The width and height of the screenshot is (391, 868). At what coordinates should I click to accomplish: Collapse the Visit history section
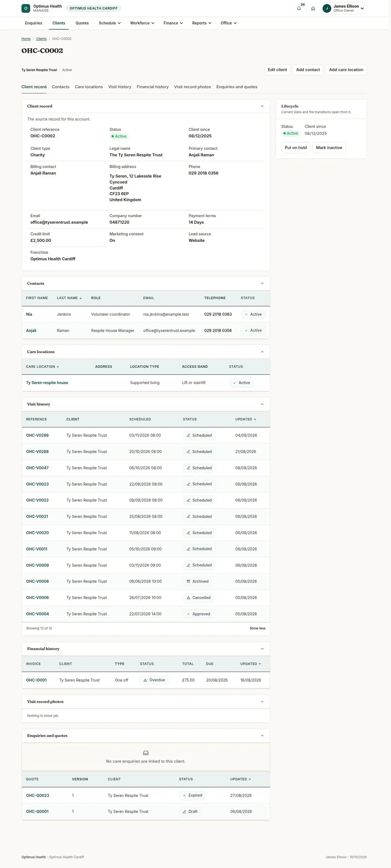262,404
